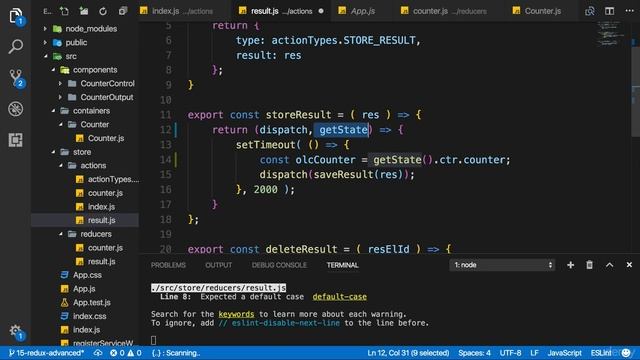Open the OUTPUT panel tab
640x360 pixels.
pyautogui.click(x=218, y=265)
